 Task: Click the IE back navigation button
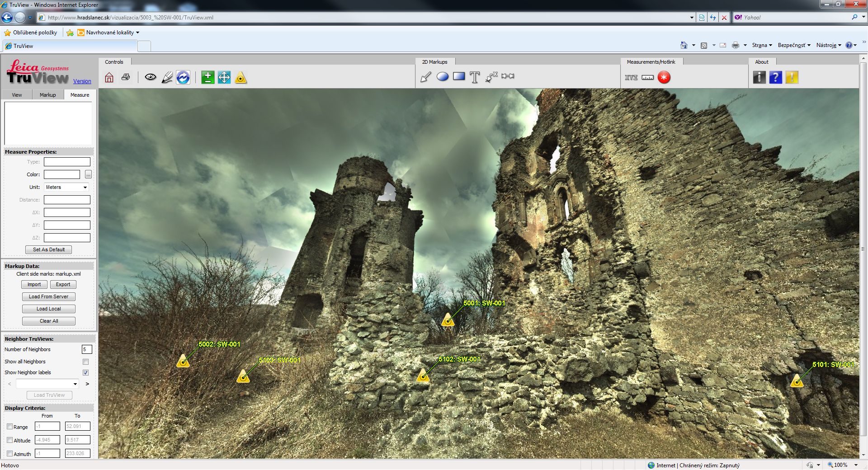(7, 18)
